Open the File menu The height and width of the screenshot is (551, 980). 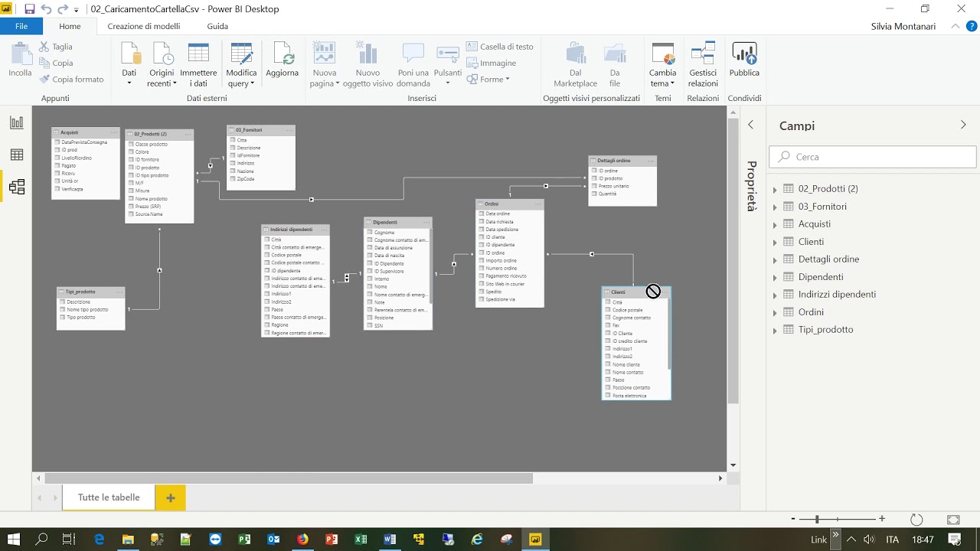[x=21, y=26]
